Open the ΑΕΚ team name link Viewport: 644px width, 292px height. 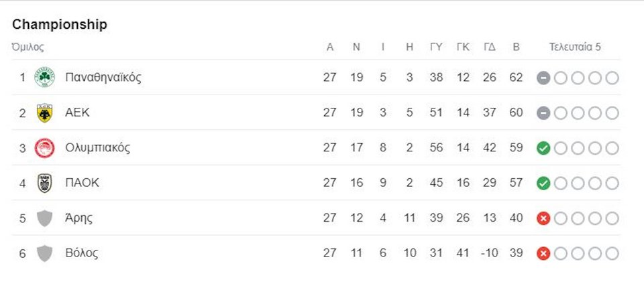[77, 113]
